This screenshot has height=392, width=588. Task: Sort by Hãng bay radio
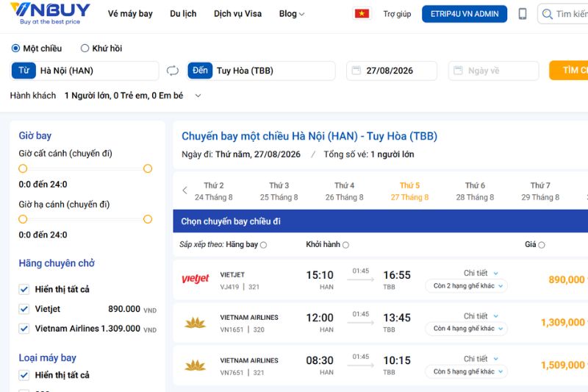click(263, 245)
